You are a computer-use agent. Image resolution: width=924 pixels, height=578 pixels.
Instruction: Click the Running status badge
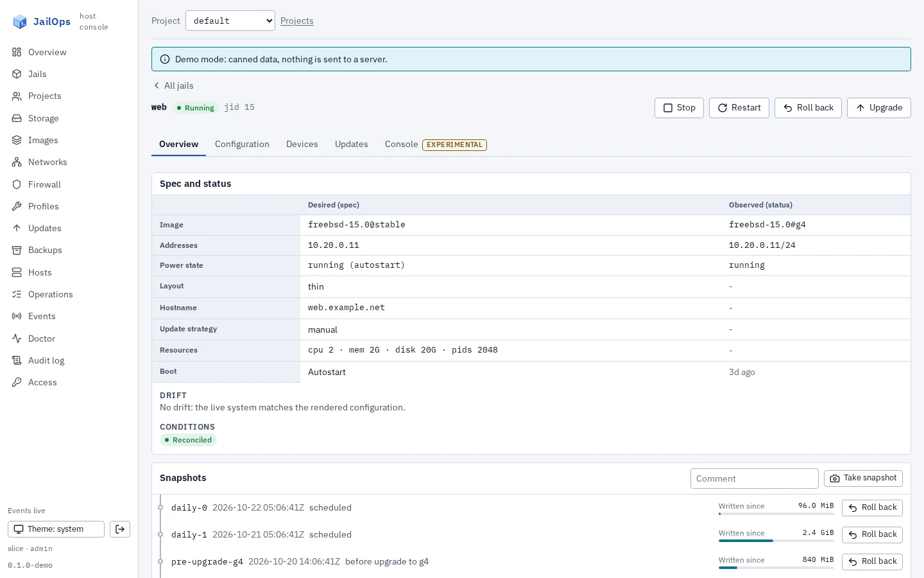point(196,108)
